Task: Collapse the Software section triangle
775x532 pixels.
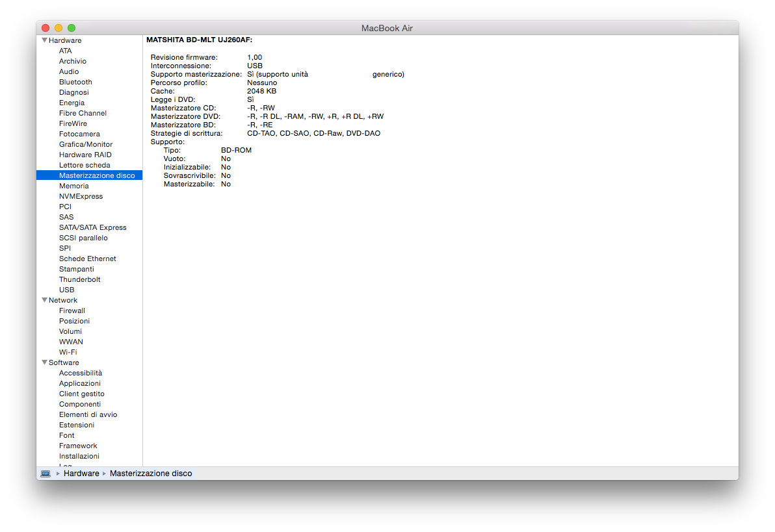Action: 44,362
